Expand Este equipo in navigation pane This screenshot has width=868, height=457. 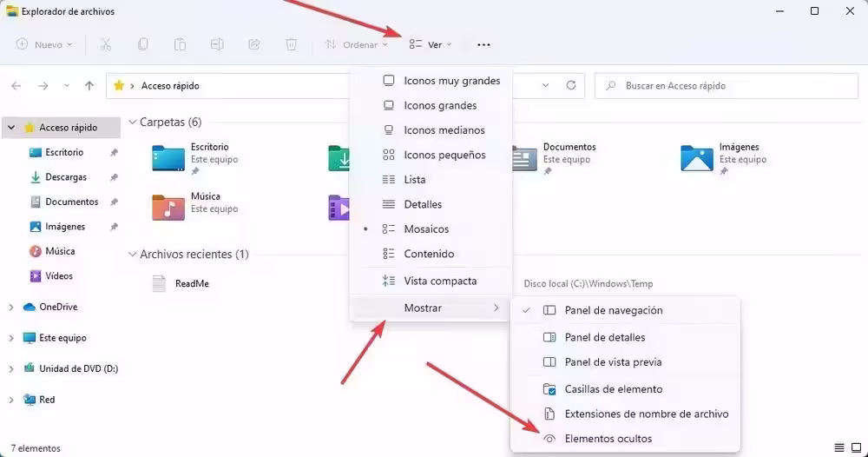(x=10, y=338)
